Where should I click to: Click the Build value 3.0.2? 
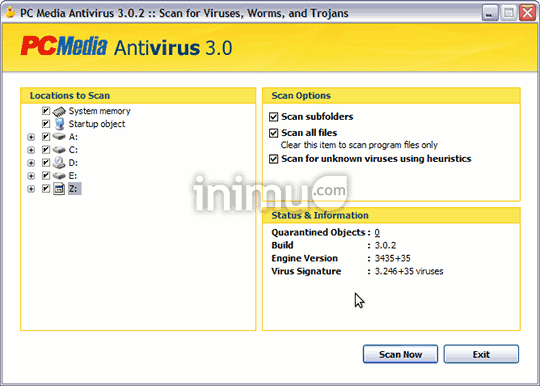click(385, 245)
